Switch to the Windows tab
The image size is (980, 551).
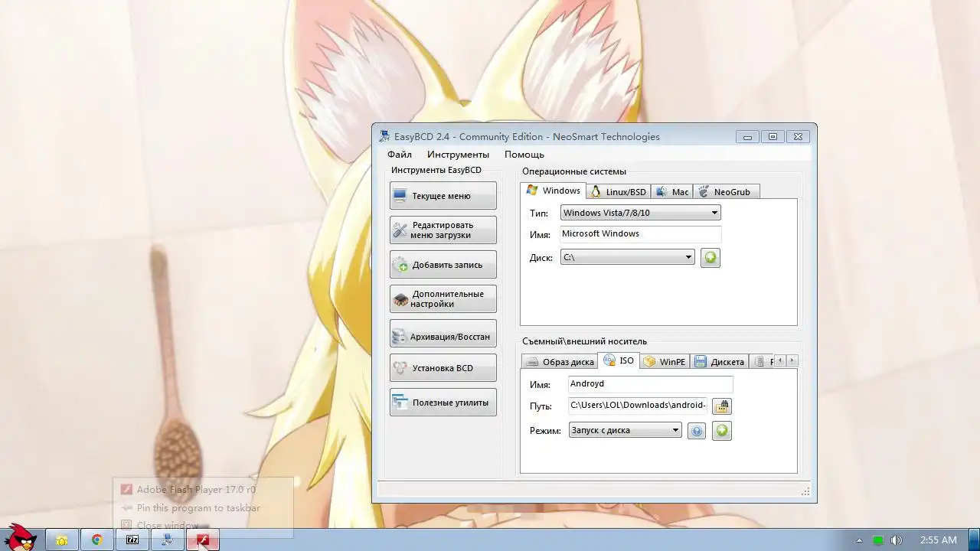tap(554, 191)
